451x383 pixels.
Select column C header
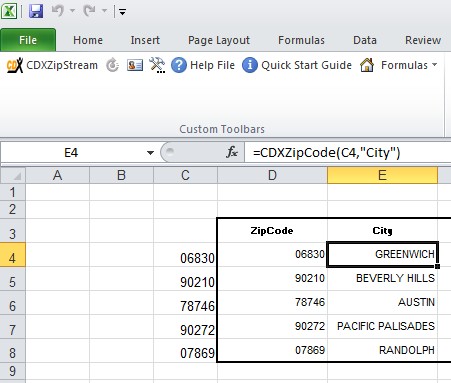[185, 175]
